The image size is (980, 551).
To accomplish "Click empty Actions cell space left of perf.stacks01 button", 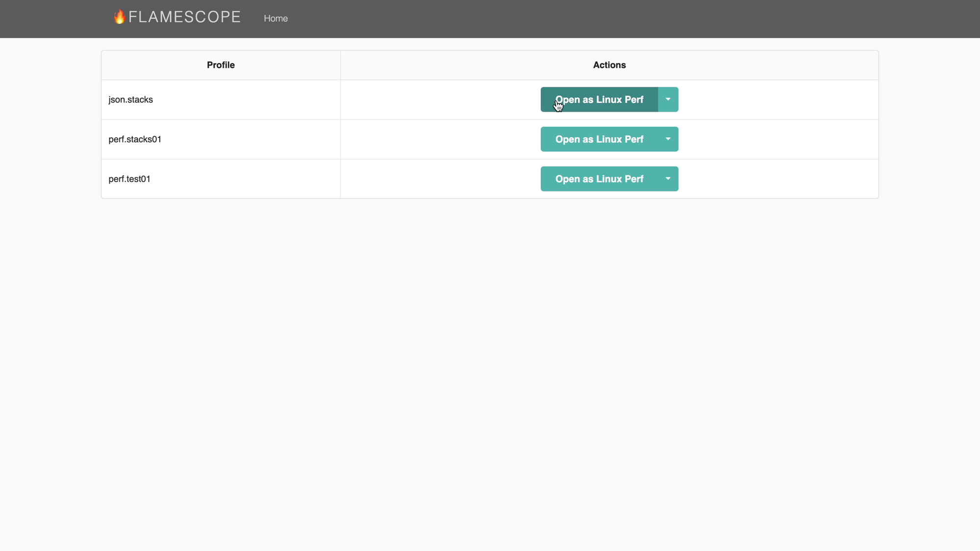I will pyautogui.click(x=441, y=140).
